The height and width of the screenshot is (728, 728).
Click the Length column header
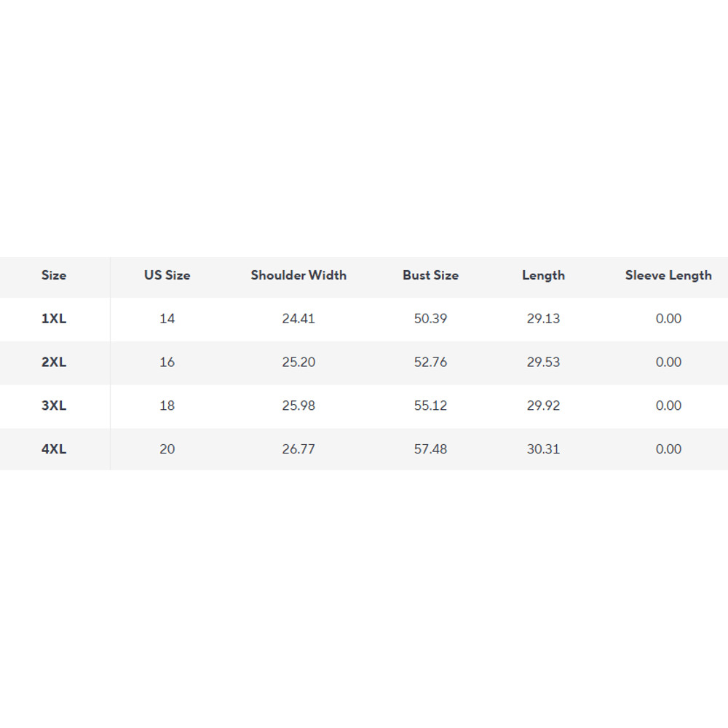pyautogui.click(x=543, y=275)
